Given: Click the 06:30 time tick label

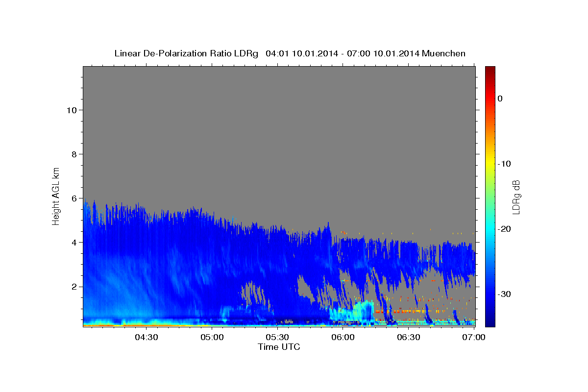Looking at the screenshot, I should click(x=408, y=337).
